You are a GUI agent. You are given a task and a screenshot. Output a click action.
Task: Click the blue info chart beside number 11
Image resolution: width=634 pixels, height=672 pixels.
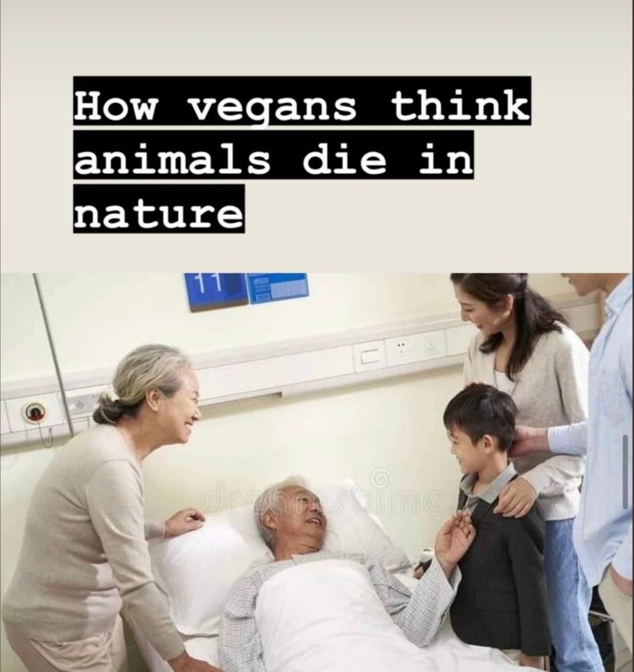coord(278,287)
